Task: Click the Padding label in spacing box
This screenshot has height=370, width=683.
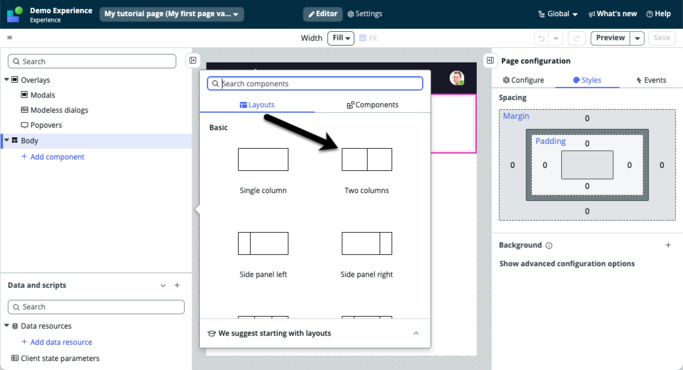Action: 551,141
